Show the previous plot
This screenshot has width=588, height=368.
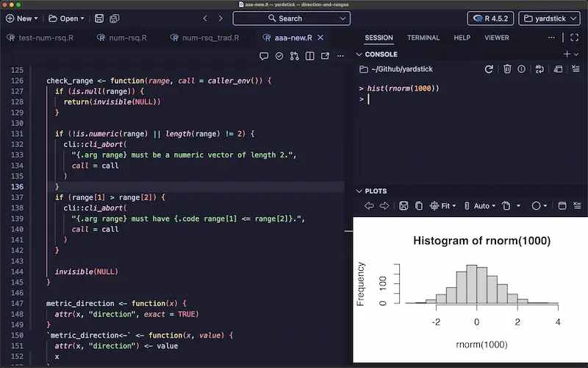369,206
